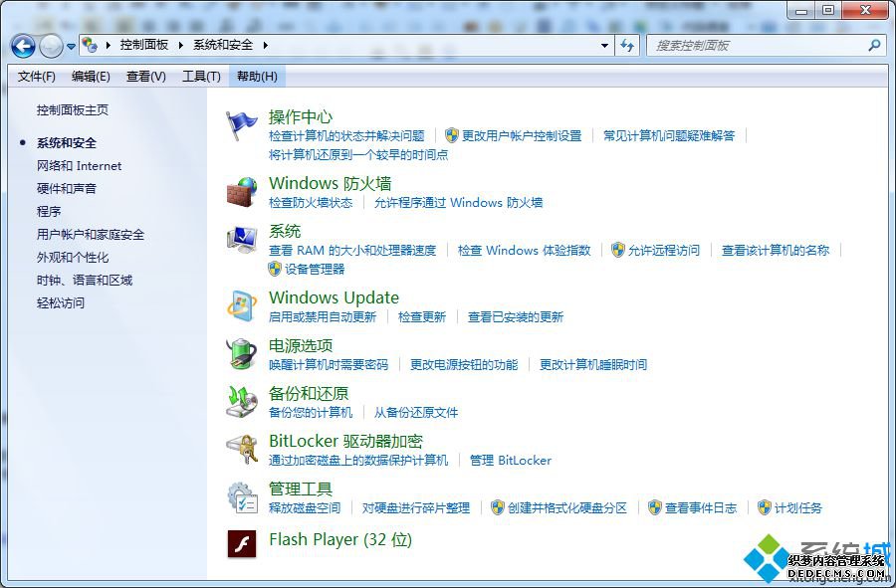Screen dimensions: 896x588
Task: Open 设备管理器 link
Action: point(315,269)
